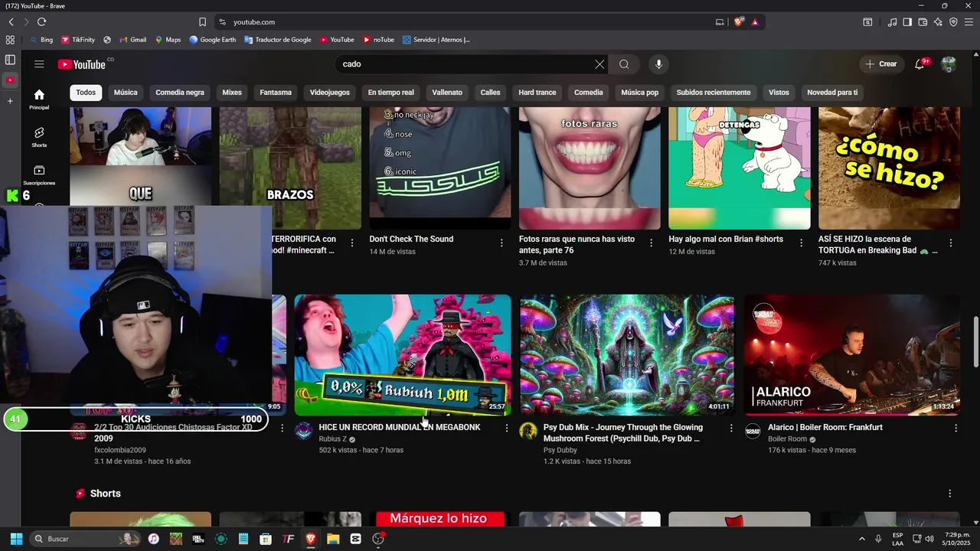Open options for ASÍ SE HIZO tortuga video
This screenshot has width=980, height=551.
click(x=951, y=243)
